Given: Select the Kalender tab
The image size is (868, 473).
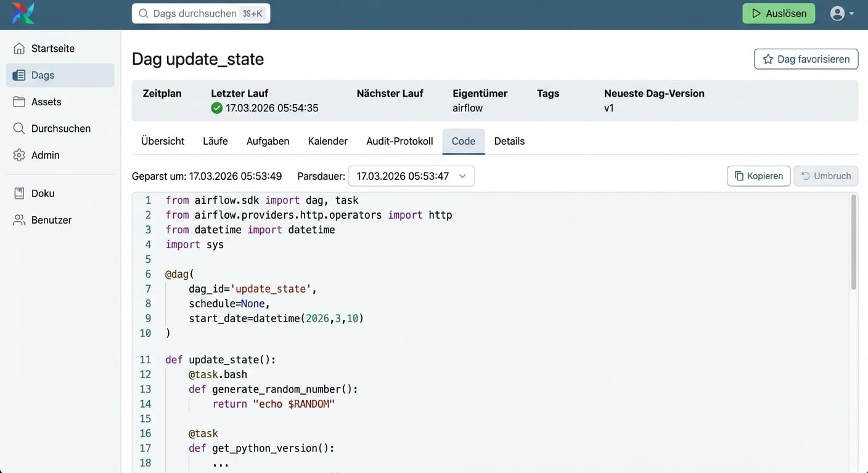Looking at the screenshot, I should [x=327, y=141].
